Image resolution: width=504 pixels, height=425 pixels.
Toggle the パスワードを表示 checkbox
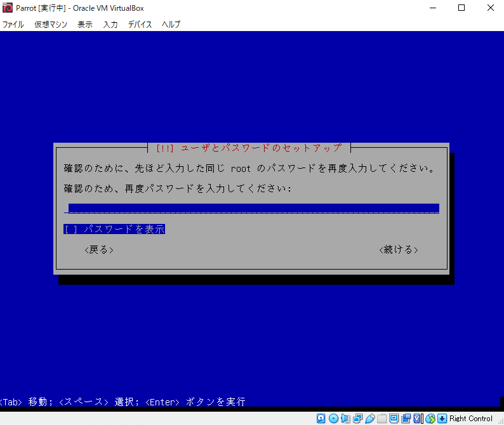[x=114, y=229]
